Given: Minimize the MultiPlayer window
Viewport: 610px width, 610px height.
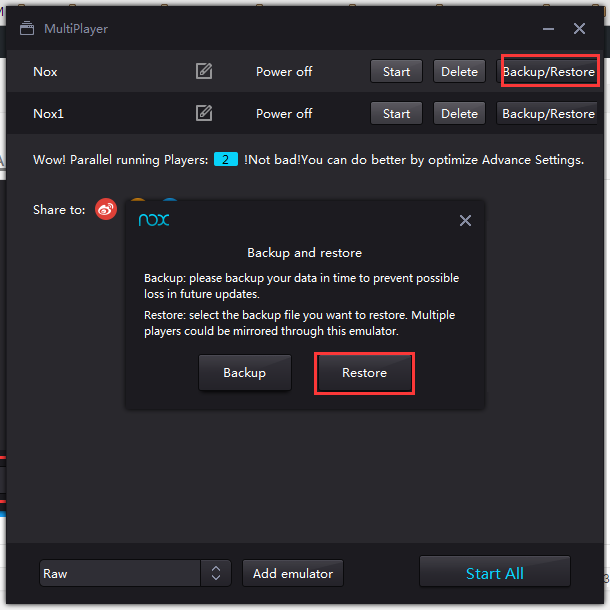Looking at the screenshot, I should point(549,29).
